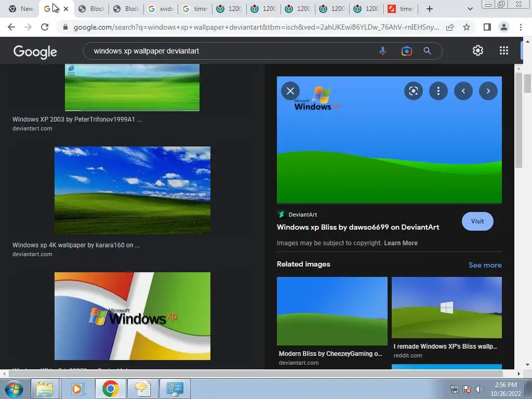532x399 pixels.
Task: Select the blurred green field thumbnail
Action: (132, 87)
